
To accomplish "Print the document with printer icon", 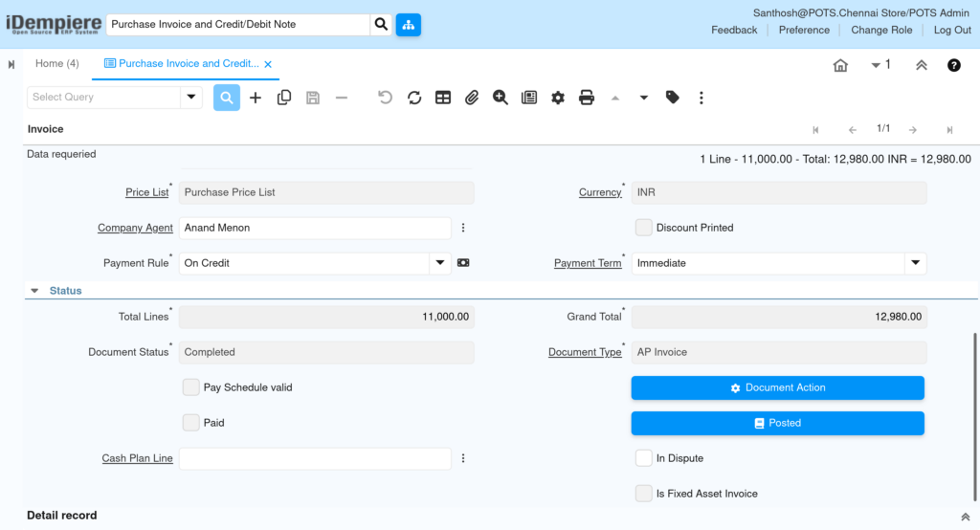I will 587,98.
